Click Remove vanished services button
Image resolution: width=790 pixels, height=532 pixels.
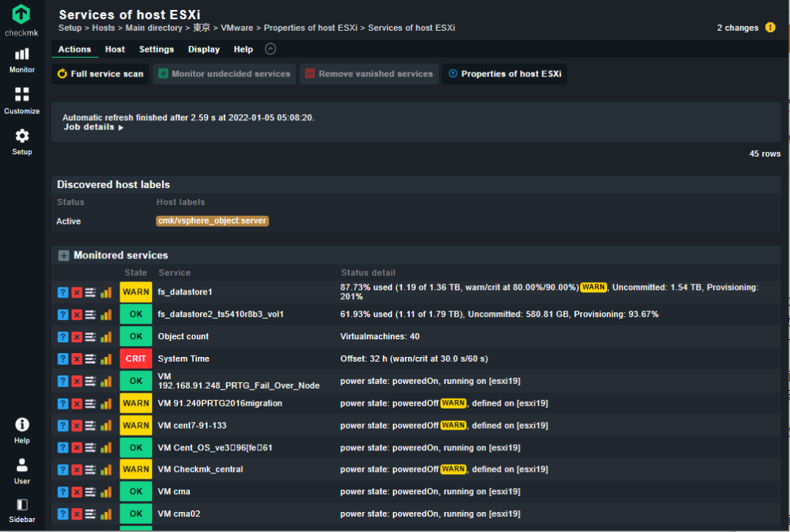coord(369,74)
